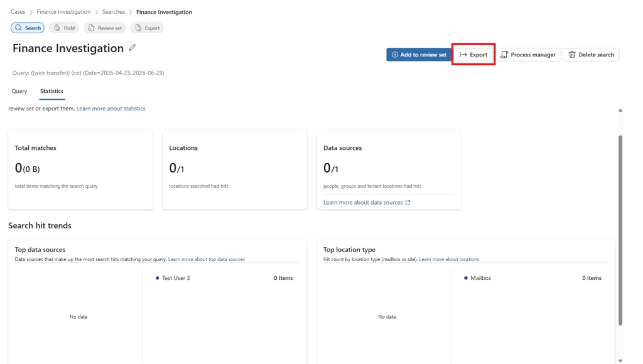Open Learn more about data sources link
The image size is (643, 364).
[363, 203]
